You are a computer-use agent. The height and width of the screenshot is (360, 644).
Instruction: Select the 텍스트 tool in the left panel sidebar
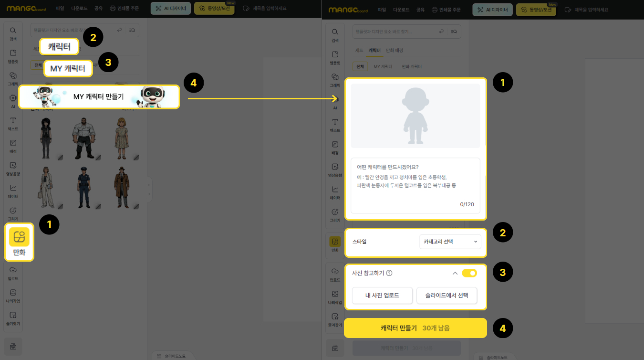click(x=13, y=123)
